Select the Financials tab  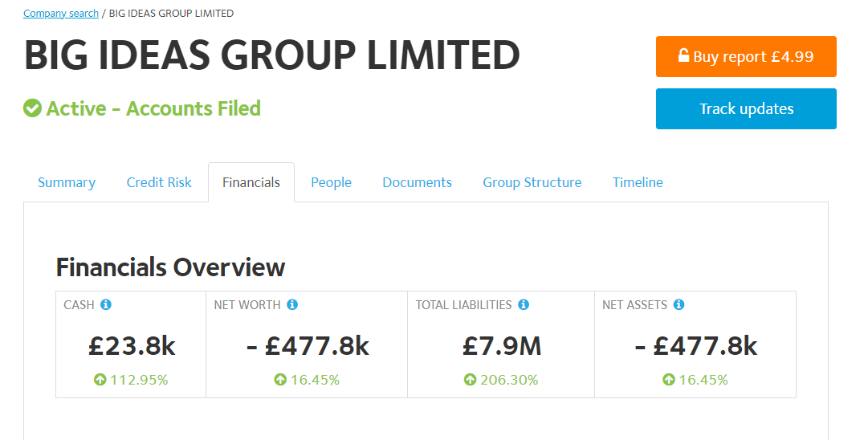pyautogui.click(x=251, y=182)
